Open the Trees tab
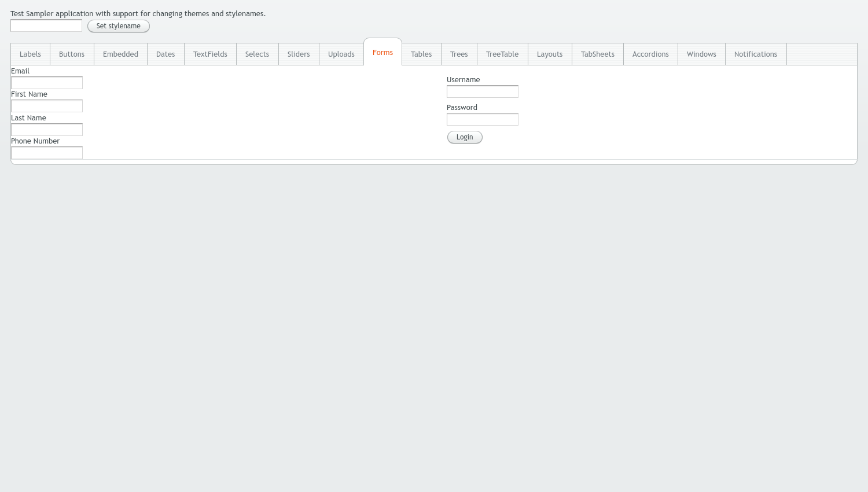Viewport: 868px width, 492px height. [459, 54]
